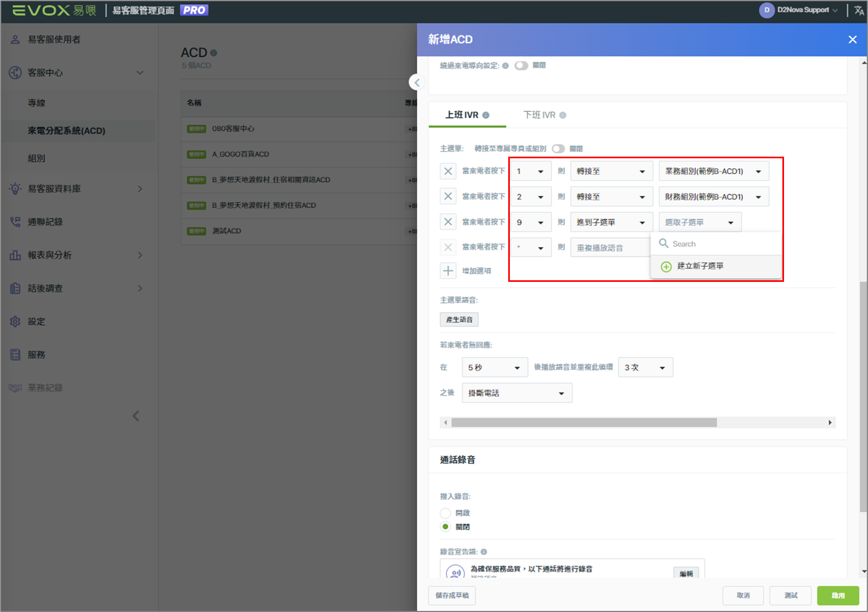Image resolution: width=868 pixels, height=612 pixels.
Task: Switch to the 下班 IVR tab
Action: point(545,115)
